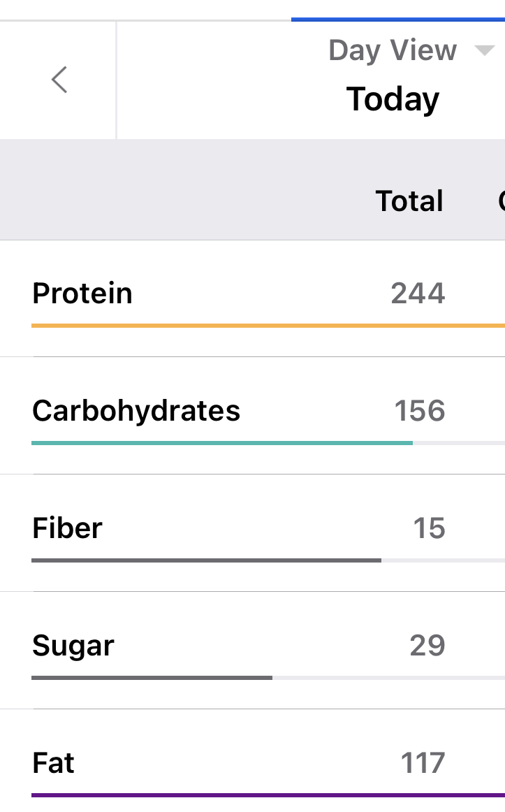Select the Today date heading
Screen dimensions: 505x812
pyautogui.click(x=393, y=99)
